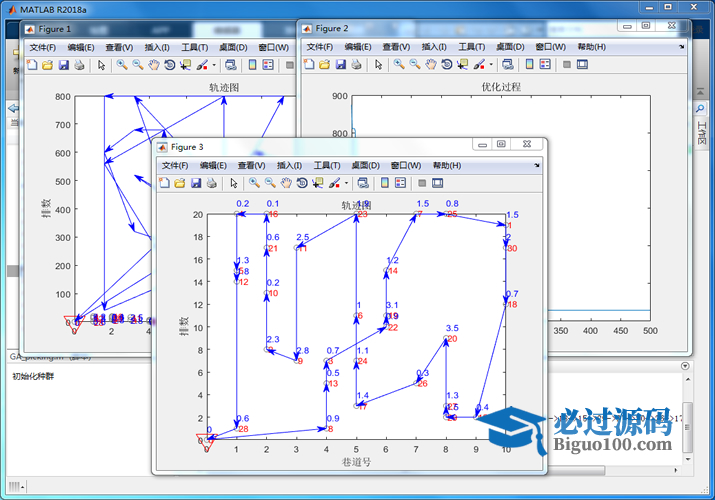The image size is (715, 500).
Task: Open 插入(I) menu in Figure 1
Action: [x=157, y=47]
